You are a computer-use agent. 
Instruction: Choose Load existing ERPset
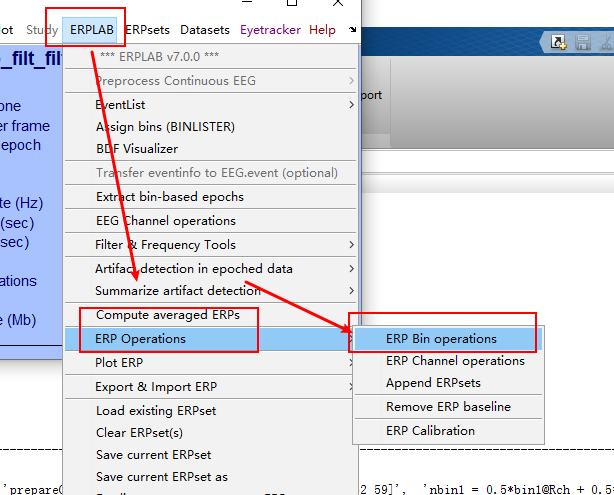point(211,411)
